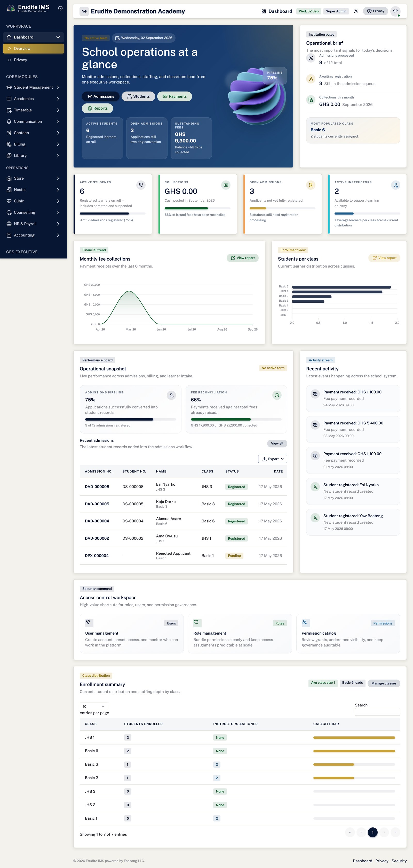
Task: Open the Export dropdown button
Action: point(272,459)
